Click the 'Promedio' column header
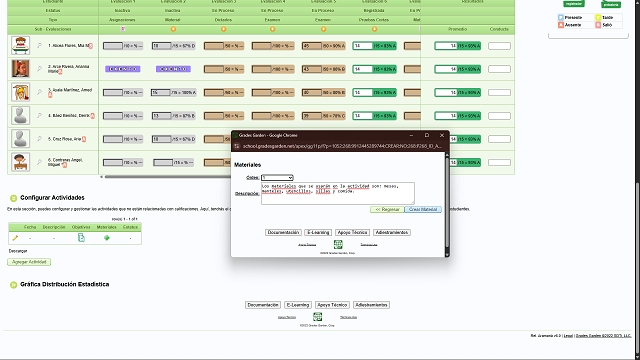The width and height of the screenshot is (640, 360). [x=458, y=29]
